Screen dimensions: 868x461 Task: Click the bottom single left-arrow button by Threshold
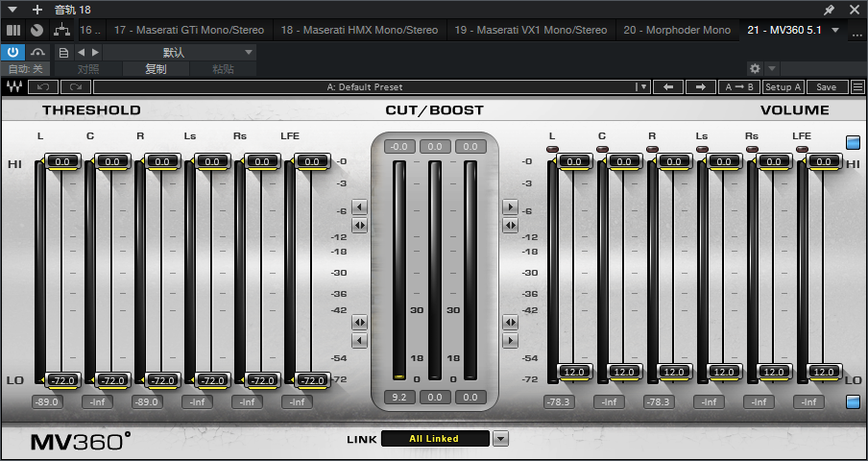coord(360,340)
